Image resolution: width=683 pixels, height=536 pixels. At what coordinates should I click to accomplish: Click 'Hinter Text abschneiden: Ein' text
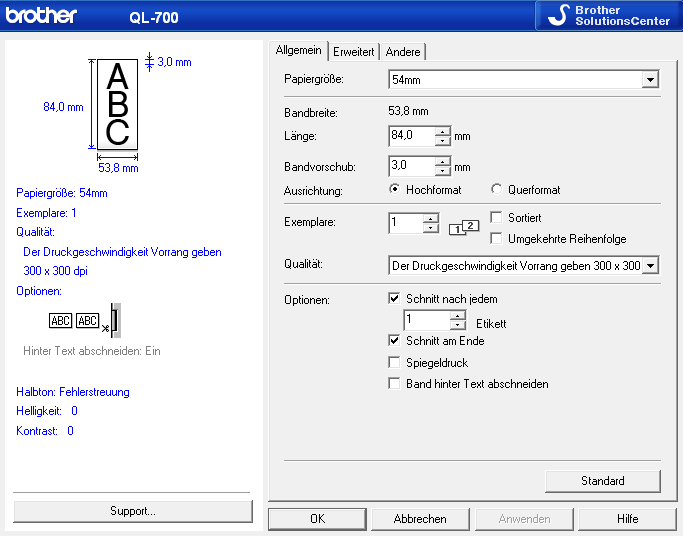(x=92, y=351)
